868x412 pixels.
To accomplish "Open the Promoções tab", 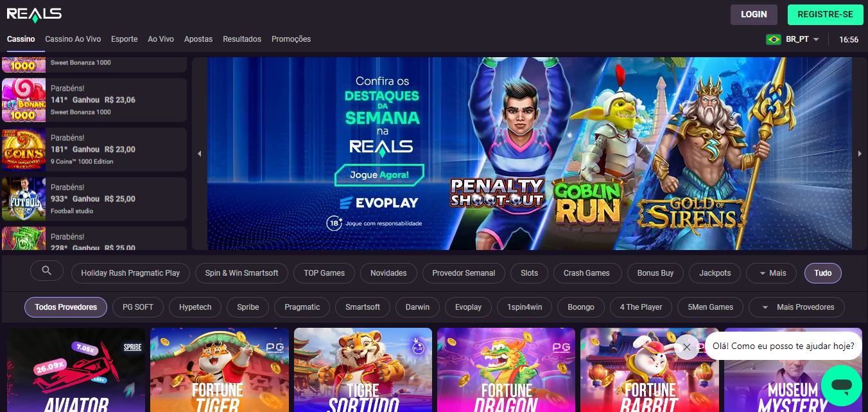I will point(291,39).
